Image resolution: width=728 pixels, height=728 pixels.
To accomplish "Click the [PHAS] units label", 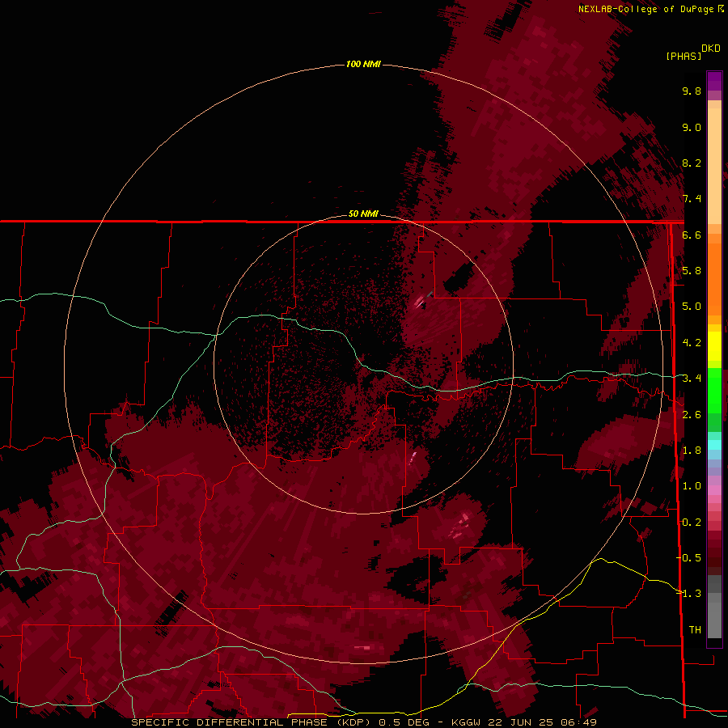I will (x=684, y=56).
